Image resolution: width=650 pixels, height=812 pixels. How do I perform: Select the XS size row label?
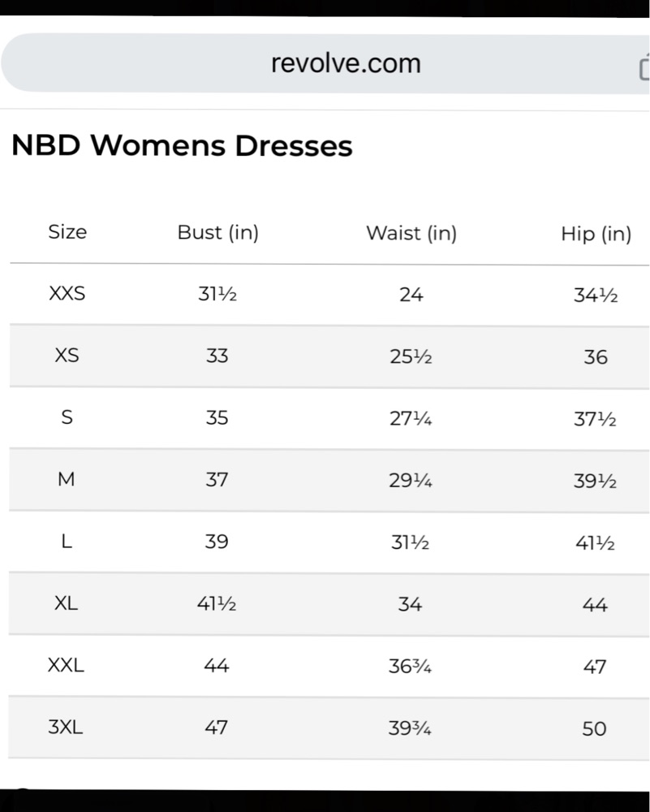[67, 356]
